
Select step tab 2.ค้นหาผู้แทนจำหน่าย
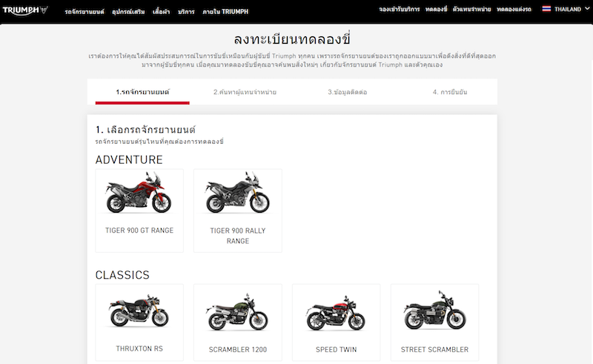(245, 92)
